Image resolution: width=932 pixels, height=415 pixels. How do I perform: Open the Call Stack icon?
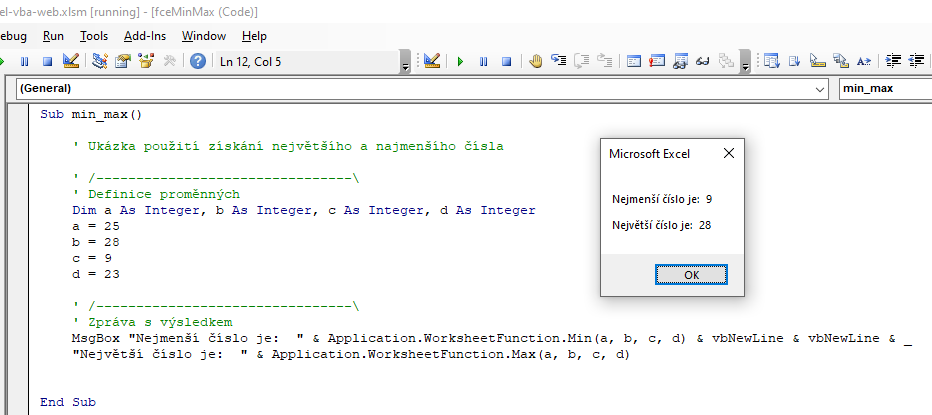[726, 61]
